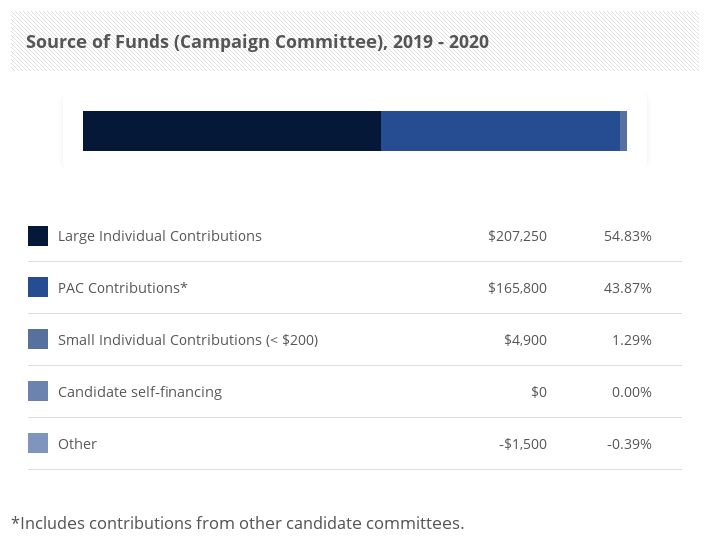Click the Large Individual Contributions color swatch
Viewport: 711px width, 547px height.
pos(38,236)
